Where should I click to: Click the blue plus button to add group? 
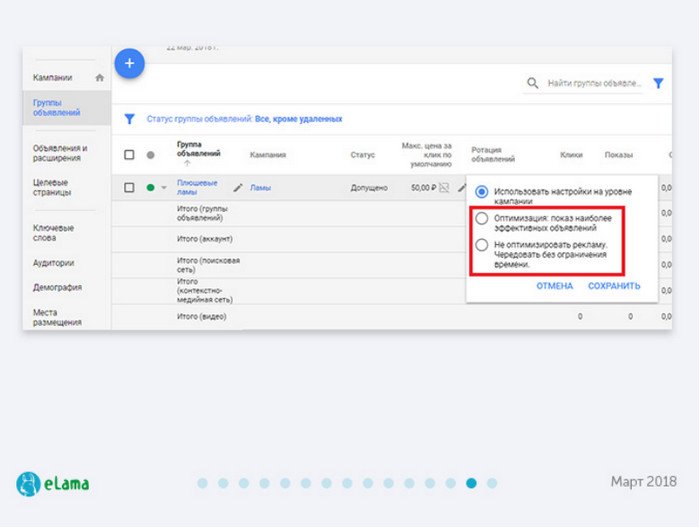(x=129, y=64)
